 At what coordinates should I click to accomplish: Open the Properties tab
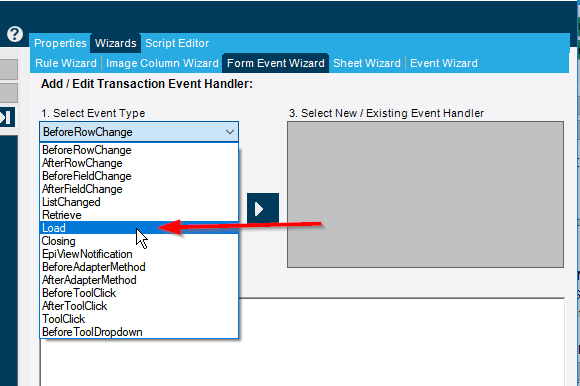pos(60,43)
